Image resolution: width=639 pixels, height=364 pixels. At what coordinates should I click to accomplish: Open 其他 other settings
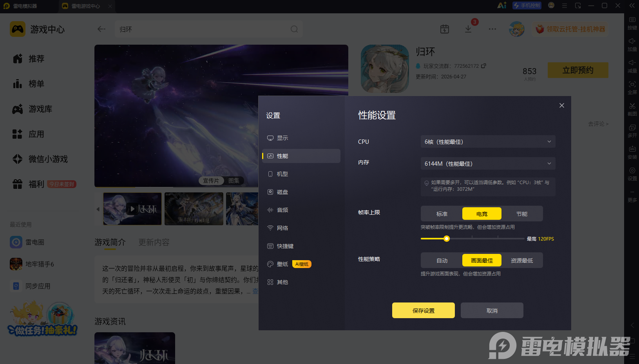point(301,282)
